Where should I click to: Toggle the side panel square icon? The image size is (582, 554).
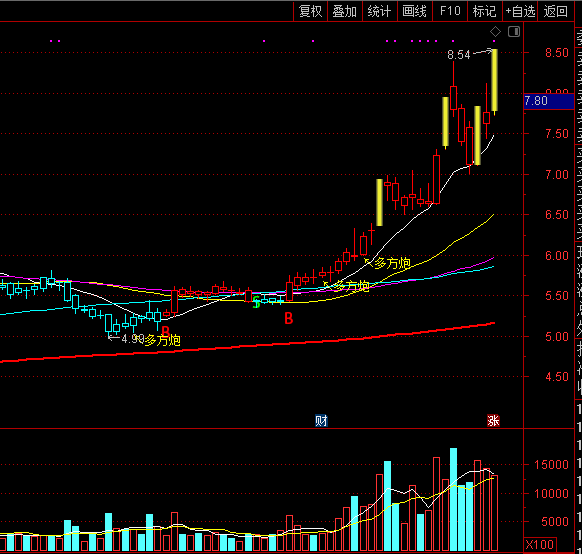tap(514, 32)
